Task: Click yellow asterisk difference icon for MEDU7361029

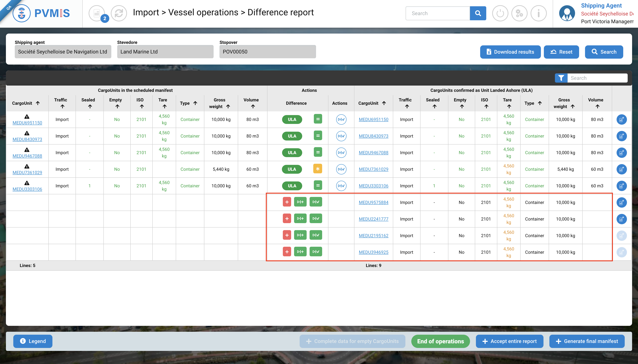Action: click(x=317, y=169)
